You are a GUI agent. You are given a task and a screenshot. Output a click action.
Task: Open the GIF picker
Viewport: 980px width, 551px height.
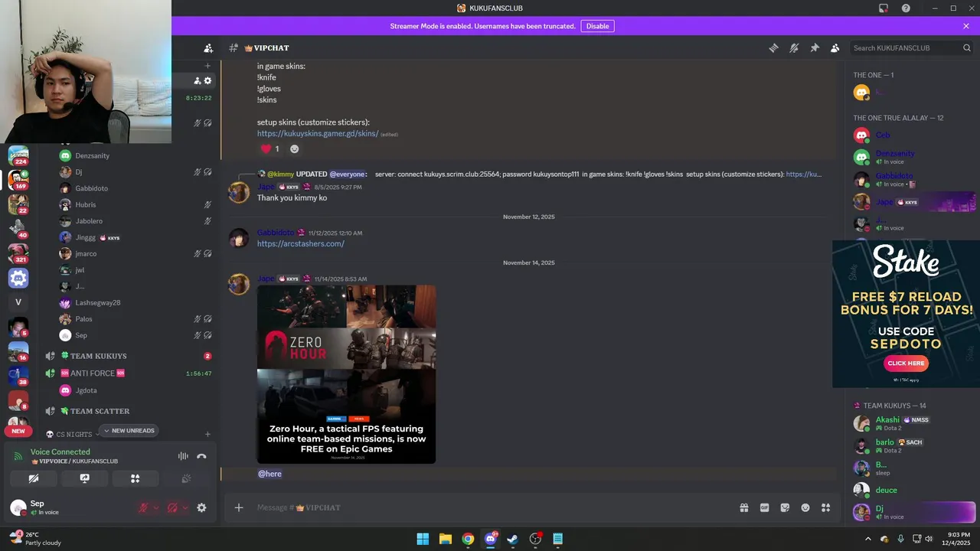point(764,507)
